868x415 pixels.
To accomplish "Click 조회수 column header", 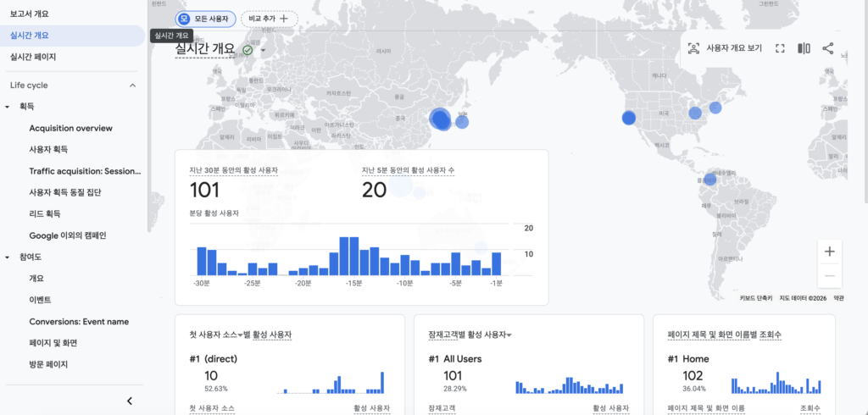I will 810,408.
